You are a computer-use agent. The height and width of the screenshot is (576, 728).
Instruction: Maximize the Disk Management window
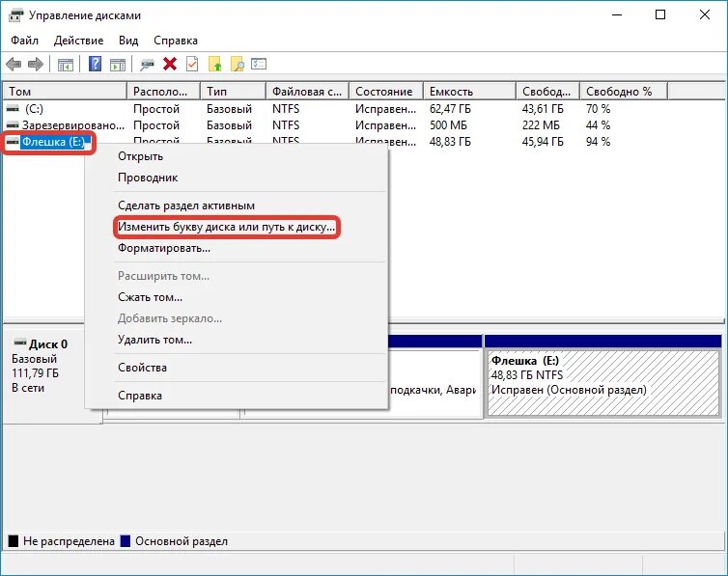pos(660,14)
